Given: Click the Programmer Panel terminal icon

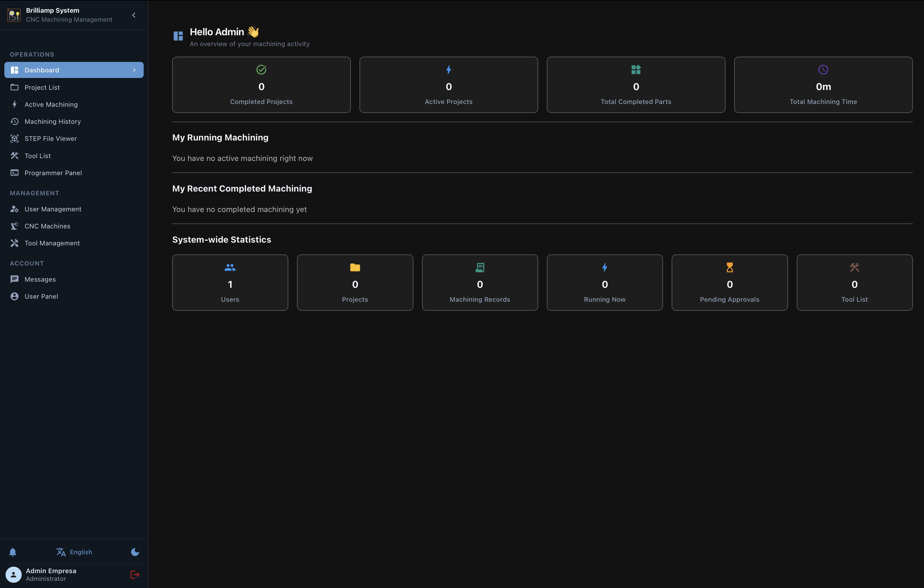Looking at the screenshot, I should click(15, 173).
